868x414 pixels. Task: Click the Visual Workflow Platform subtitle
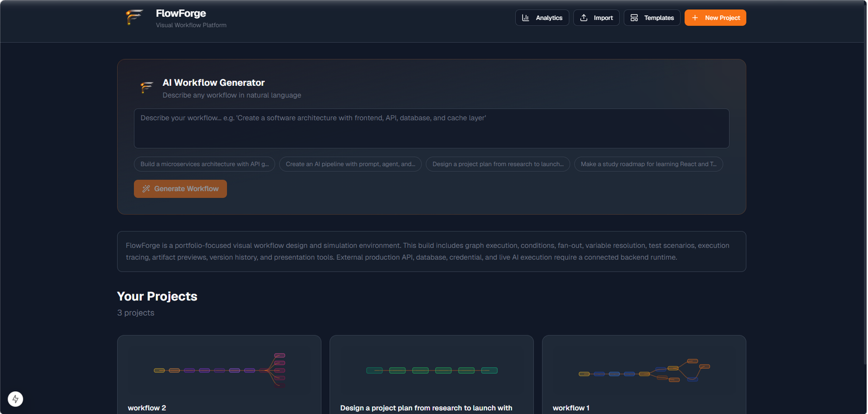[191, 25]
